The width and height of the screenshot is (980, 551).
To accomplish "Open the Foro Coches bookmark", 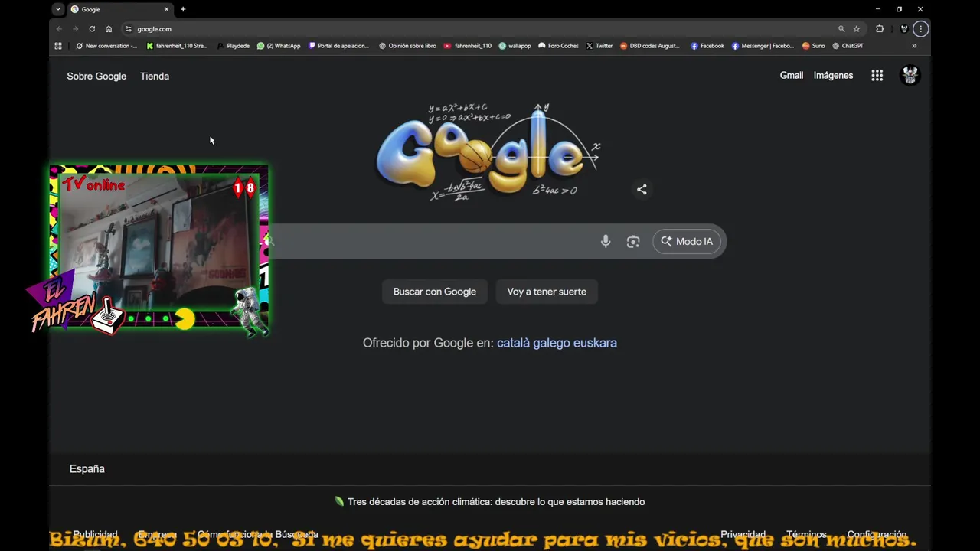I will click(x=558, y=46).
